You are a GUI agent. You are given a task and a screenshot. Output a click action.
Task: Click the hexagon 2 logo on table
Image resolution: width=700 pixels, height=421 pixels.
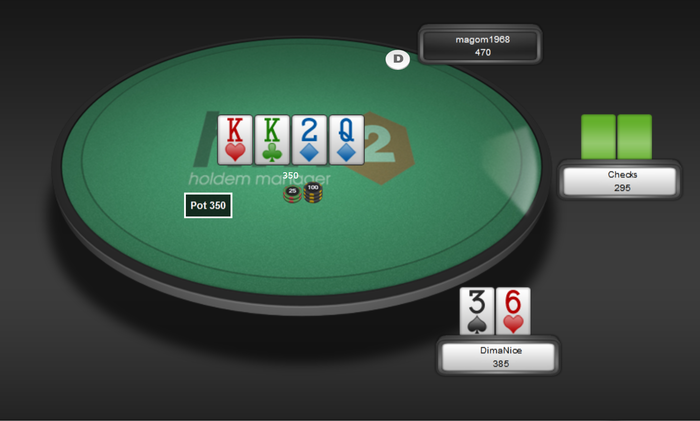point(381,147)
